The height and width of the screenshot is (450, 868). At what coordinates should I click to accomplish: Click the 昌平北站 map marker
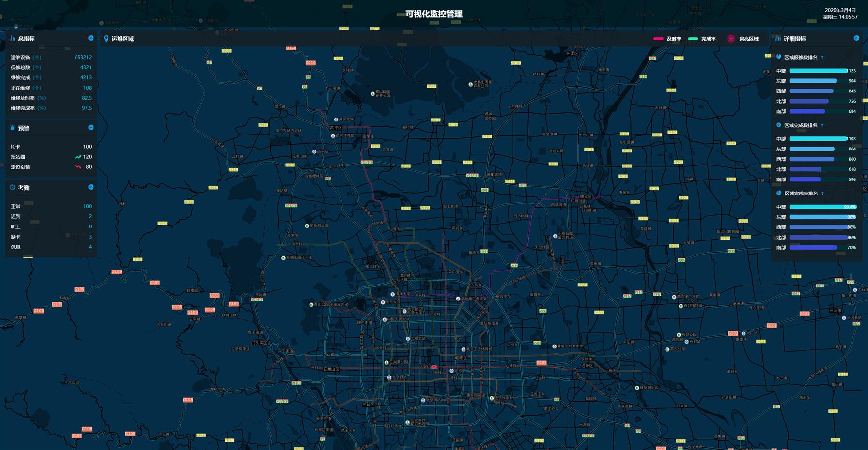click(x=336, y=120)
